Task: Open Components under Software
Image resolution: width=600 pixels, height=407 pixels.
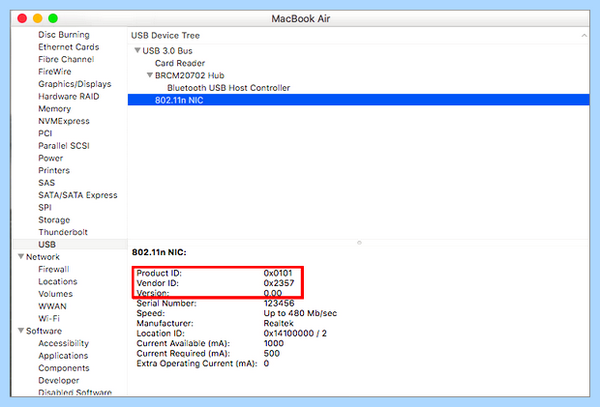Action: [x=64, y=368]
